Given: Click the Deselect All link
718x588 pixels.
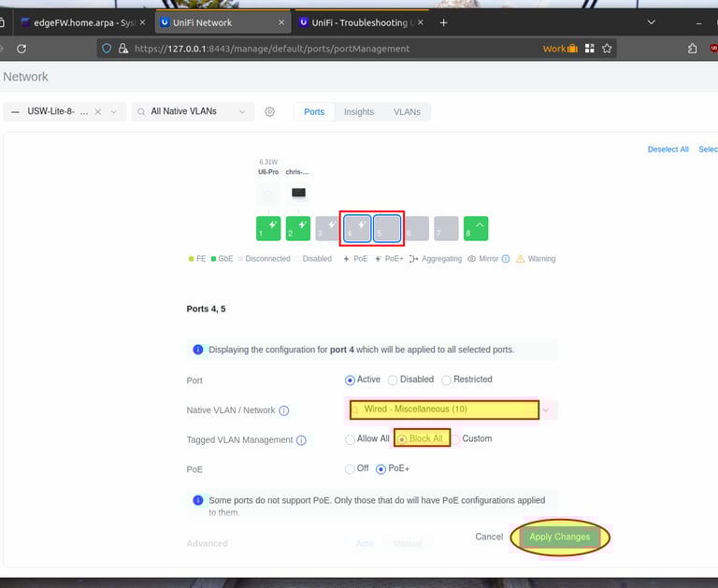Looking at the screenshot, I should pos(668,150).
